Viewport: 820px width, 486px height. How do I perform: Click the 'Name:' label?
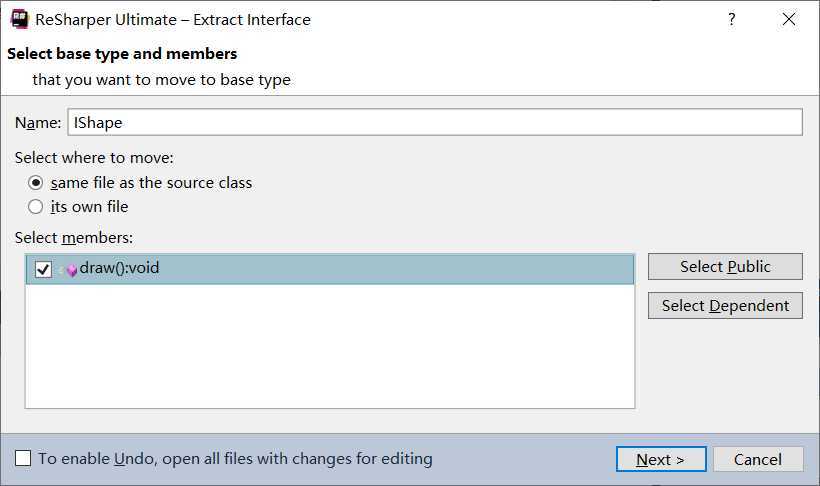38,122
